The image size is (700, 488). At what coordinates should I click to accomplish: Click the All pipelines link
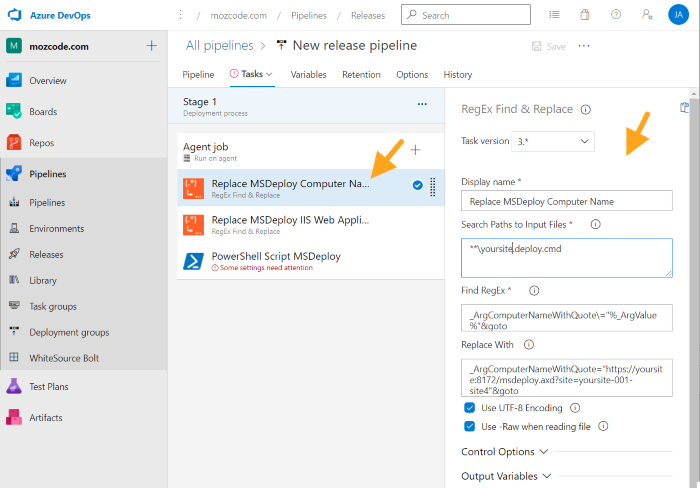tap(220, 46)
